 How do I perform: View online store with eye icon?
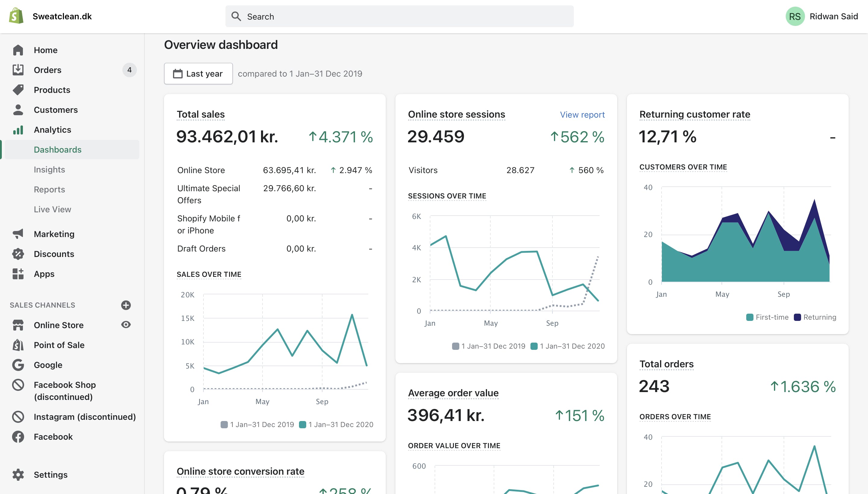126,325
